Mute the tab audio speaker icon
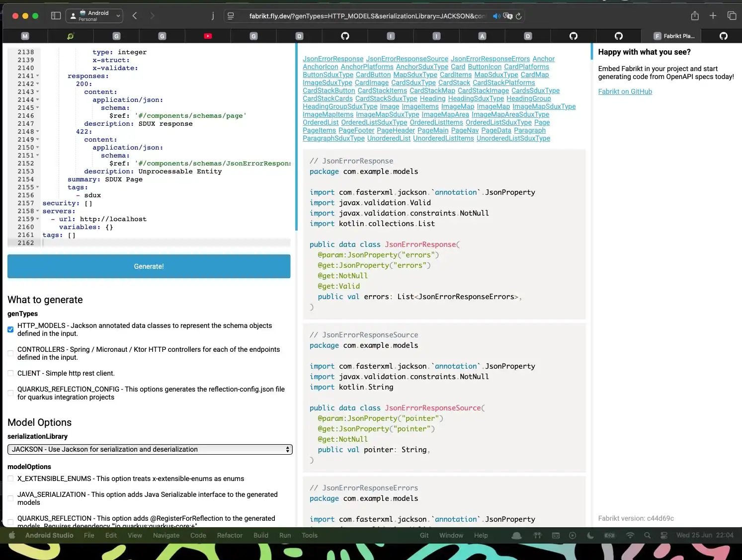Viewport: 742px width, 560px height. pos(496,16)
